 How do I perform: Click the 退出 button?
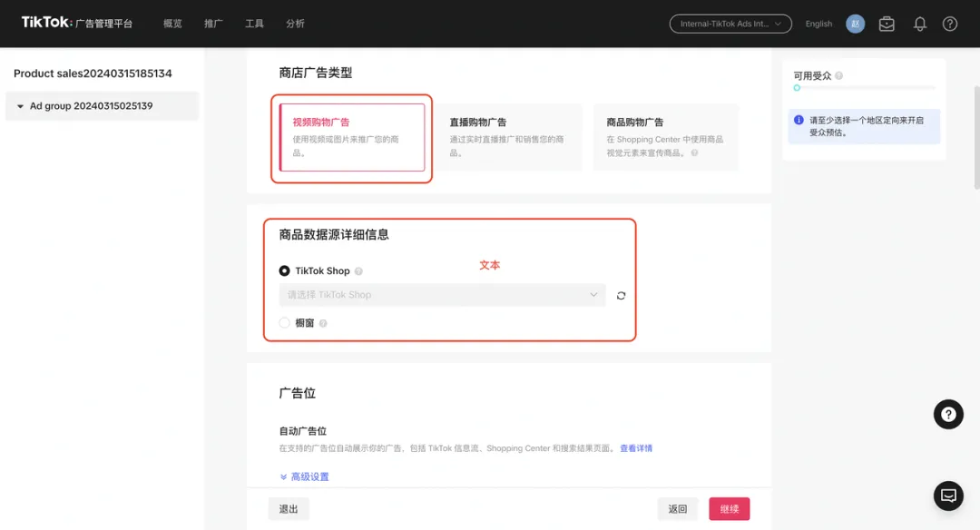pos(289,509)
